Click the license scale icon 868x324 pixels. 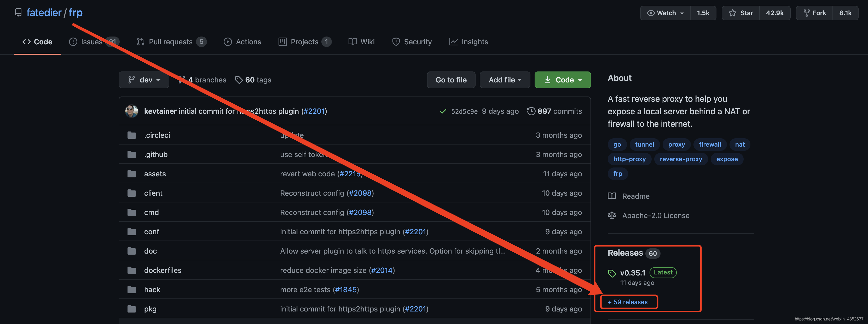click(612, 215)
